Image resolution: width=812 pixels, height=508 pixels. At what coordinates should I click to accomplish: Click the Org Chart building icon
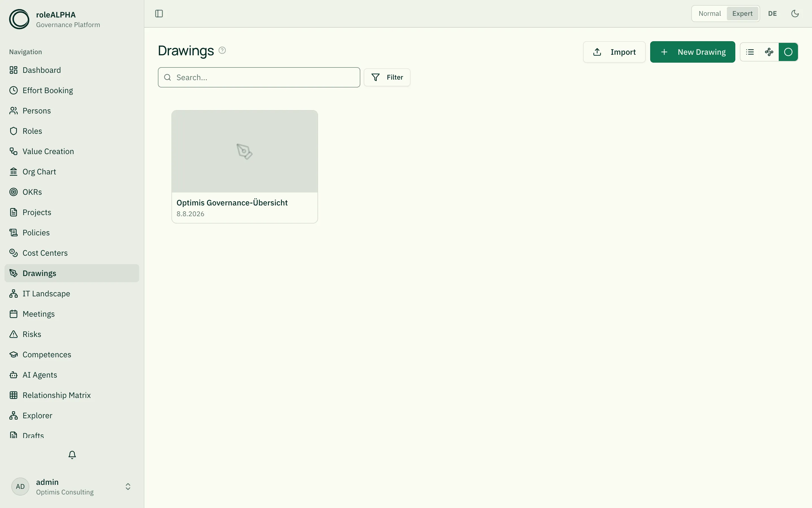(x=14, y=172)
